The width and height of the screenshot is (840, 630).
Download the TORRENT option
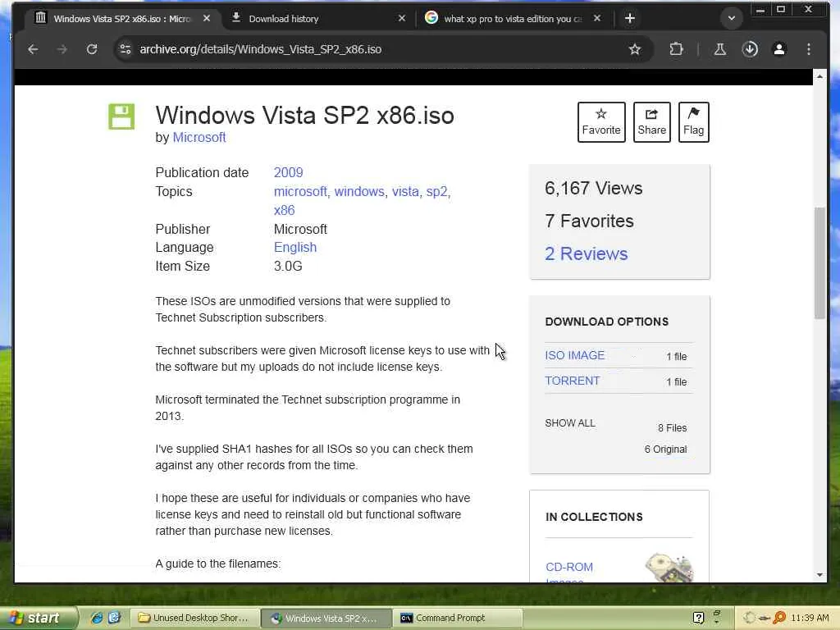click(572, 381)
